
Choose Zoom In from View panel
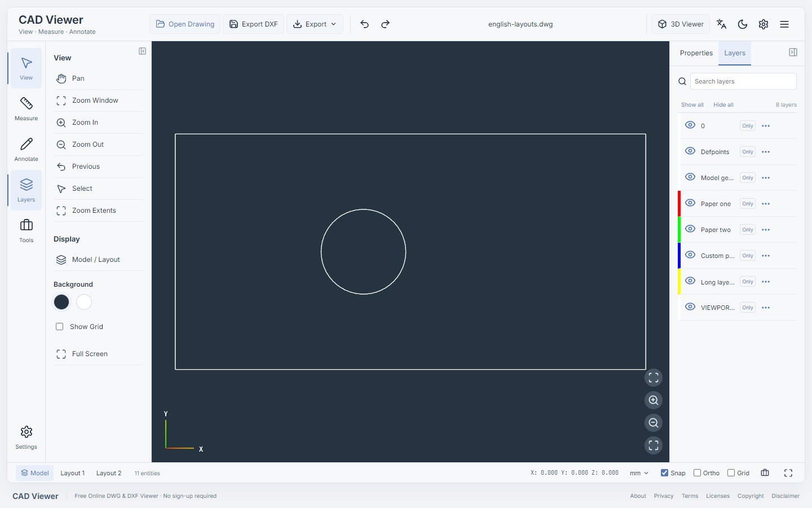point(98,122)
